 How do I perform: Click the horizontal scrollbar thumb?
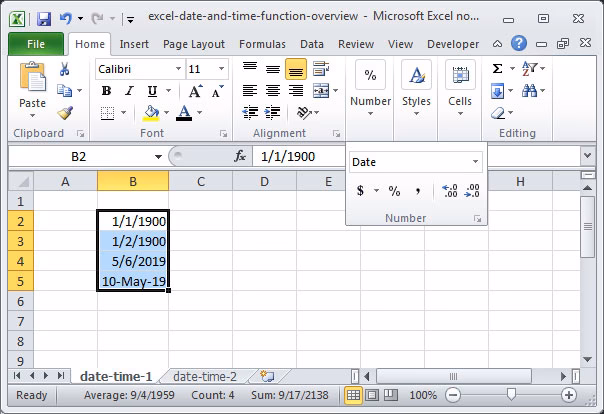click(453, 376)
